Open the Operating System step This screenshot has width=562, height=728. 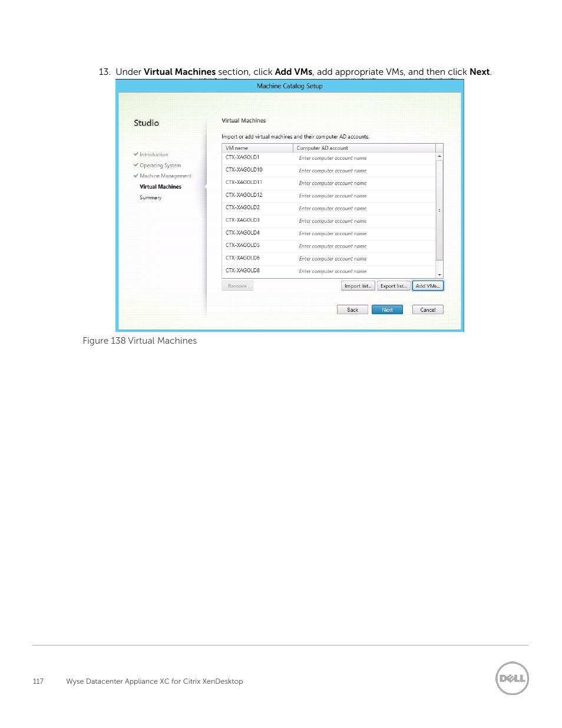(160, 166)
